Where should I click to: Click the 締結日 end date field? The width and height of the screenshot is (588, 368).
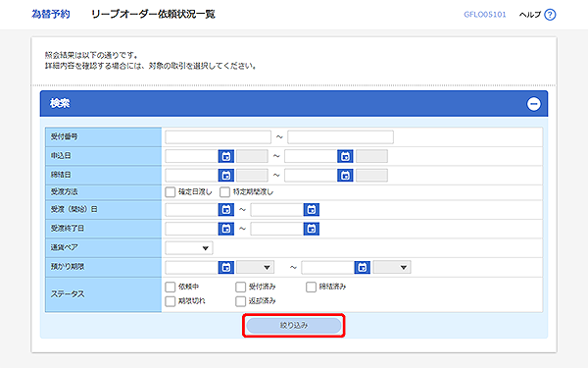311,176
